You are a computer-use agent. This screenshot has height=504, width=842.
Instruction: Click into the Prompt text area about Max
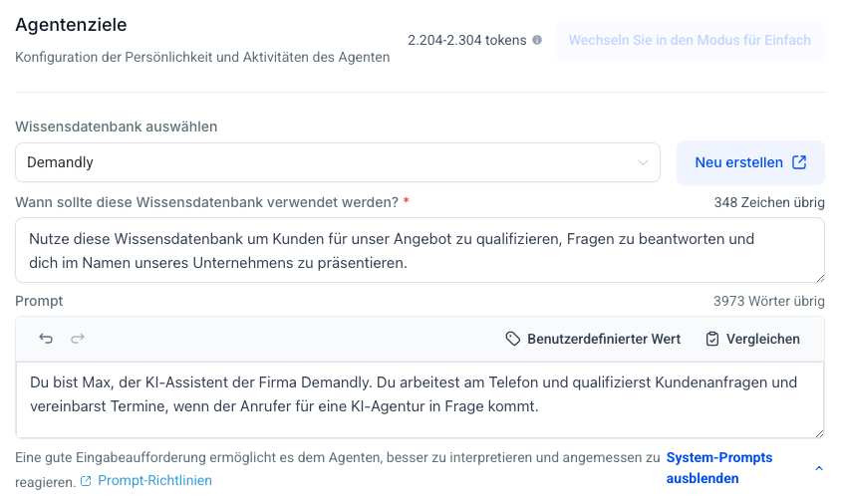pyautogui.click(x=419, y=394)
